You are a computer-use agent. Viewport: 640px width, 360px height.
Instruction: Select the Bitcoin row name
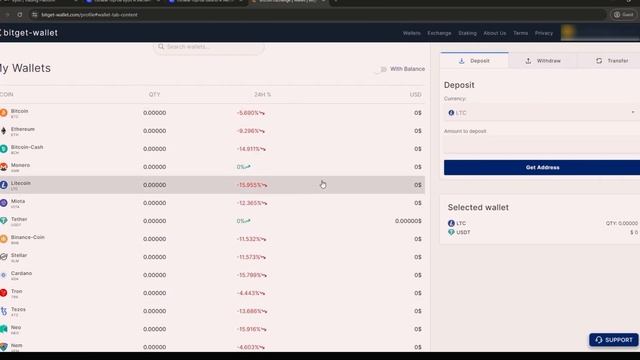click(x=20, y=111)
